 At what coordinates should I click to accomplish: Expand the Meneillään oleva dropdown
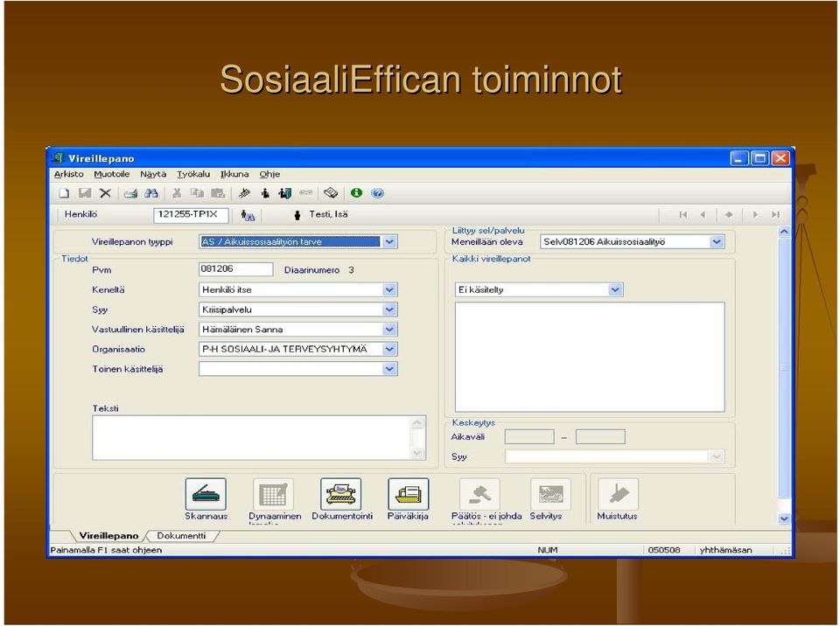(717, 241)
